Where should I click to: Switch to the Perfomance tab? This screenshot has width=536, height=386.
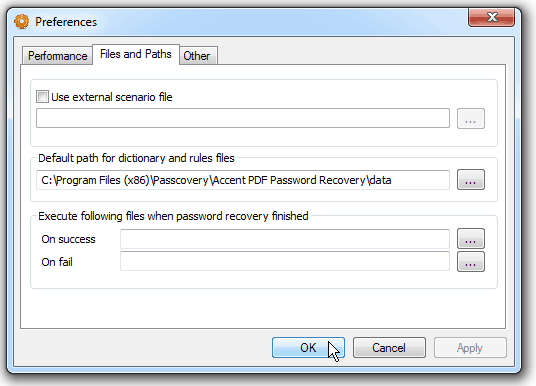57,56
